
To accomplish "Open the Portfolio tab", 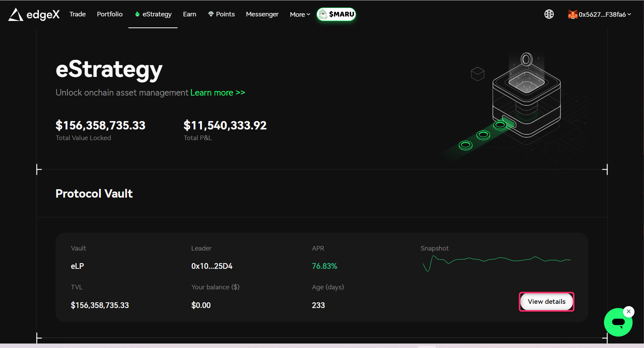I will (110, 14).
